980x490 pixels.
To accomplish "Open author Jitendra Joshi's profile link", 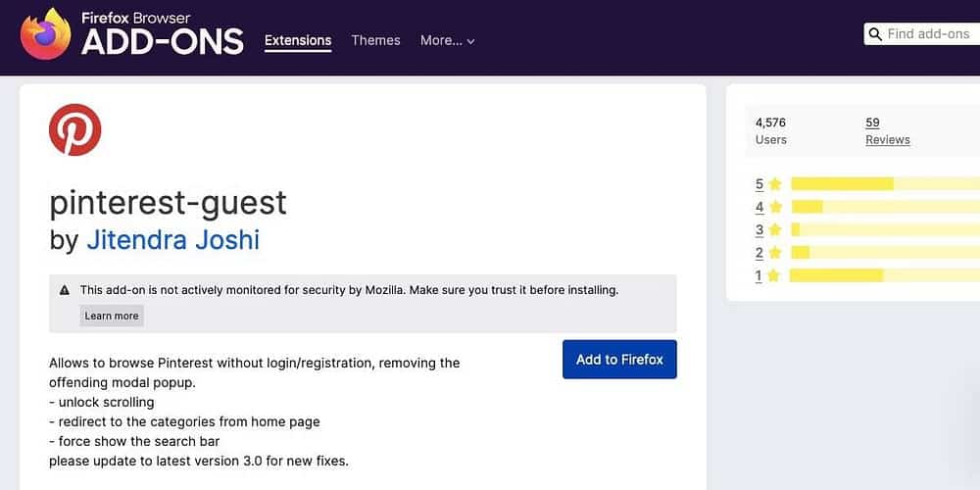I will [x=172, y=240].
